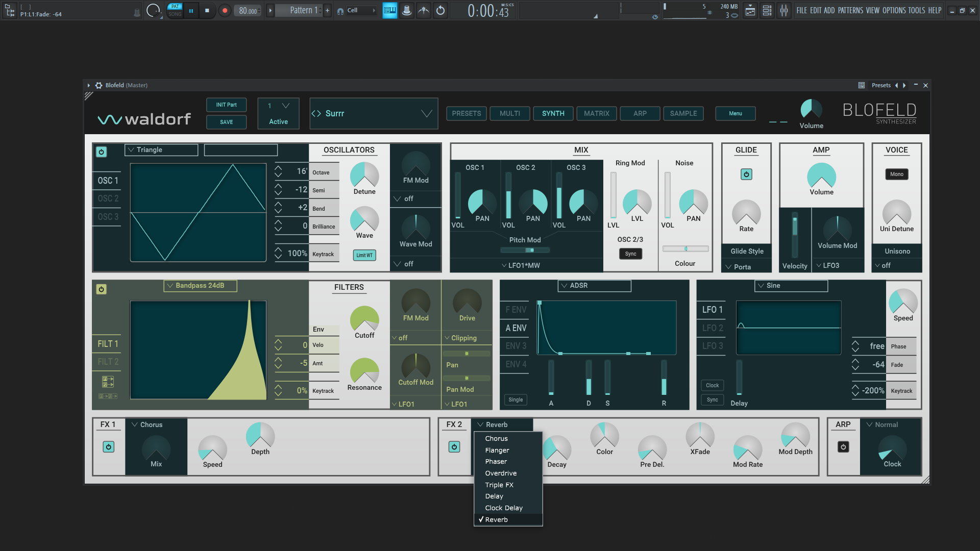Viewport: 980px width, 551px height.
Task: Select Phaser from the FX 2 menu
Action: tap(496, 462)
